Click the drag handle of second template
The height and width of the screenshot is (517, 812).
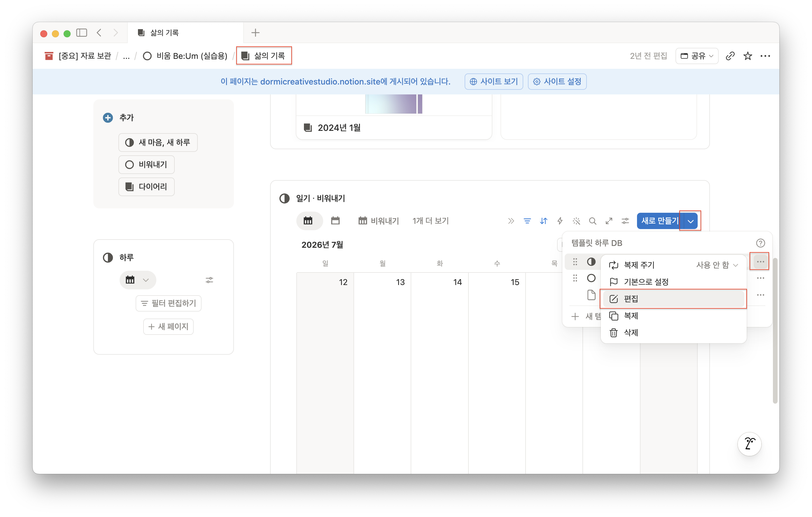pos(575,278)
